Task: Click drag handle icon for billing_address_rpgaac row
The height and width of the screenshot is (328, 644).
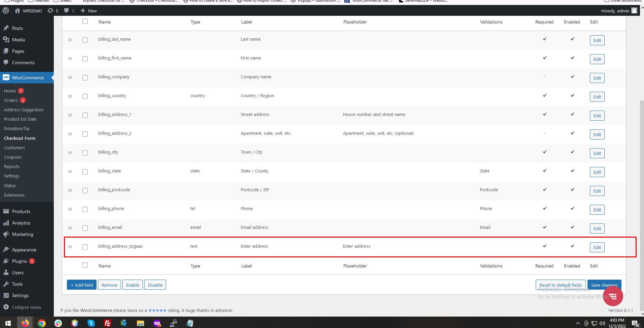Action: [70, 247]
